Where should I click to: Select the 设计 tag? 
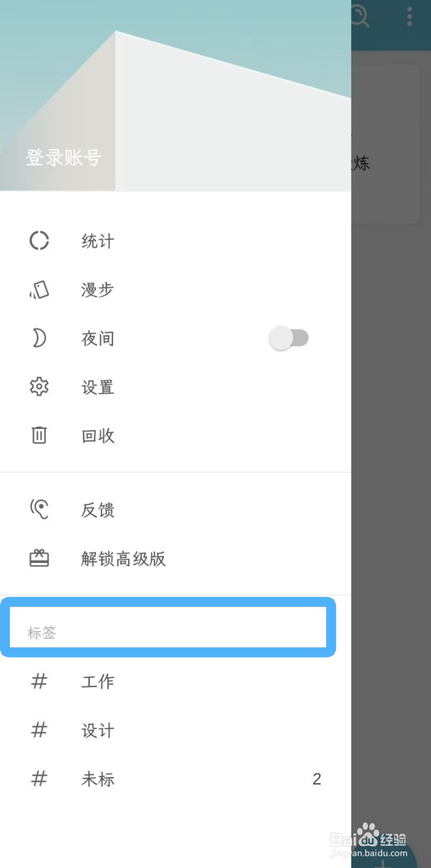tap(175, 730)
